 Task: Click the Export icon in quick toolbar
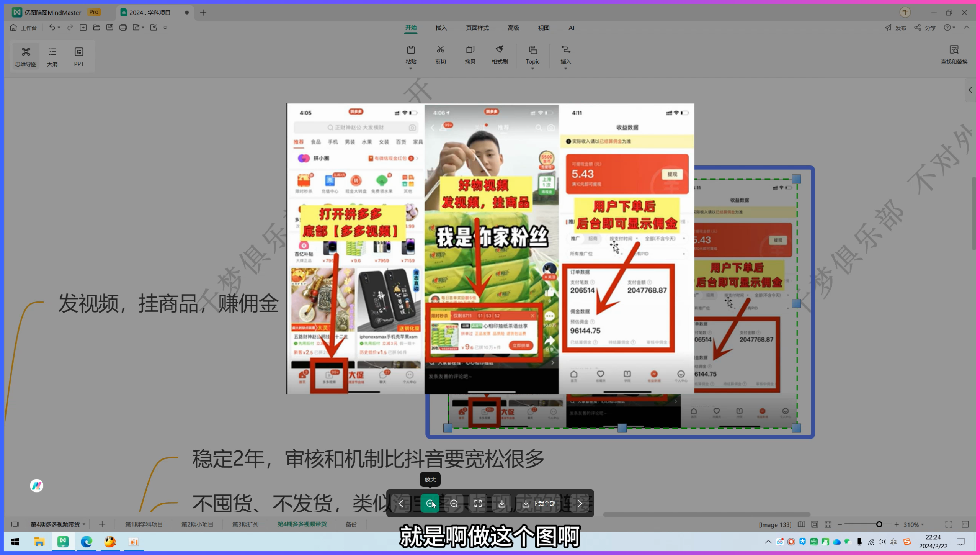[136, 27]
